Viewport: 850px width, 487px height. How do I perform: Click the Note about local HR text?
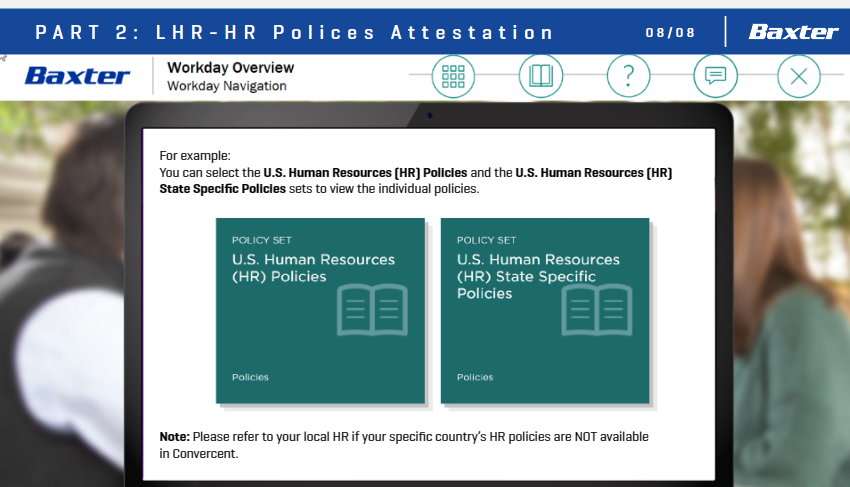(x=404, y=445)
